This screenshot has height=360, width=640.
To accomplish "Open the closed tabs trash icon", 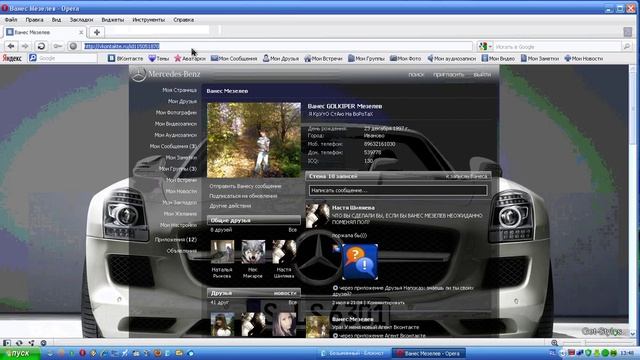I will coord(628,32).
